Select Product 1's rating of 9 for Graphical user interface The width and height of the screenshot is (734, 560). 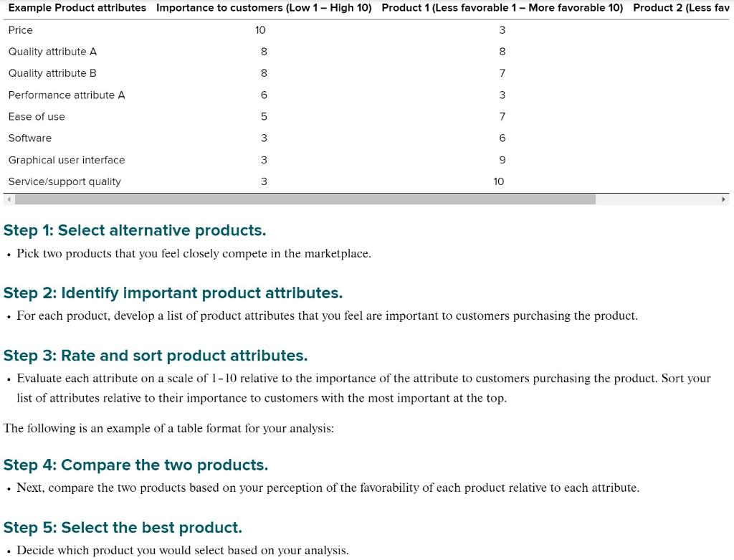pyautogui.click(x=502, y=160)
